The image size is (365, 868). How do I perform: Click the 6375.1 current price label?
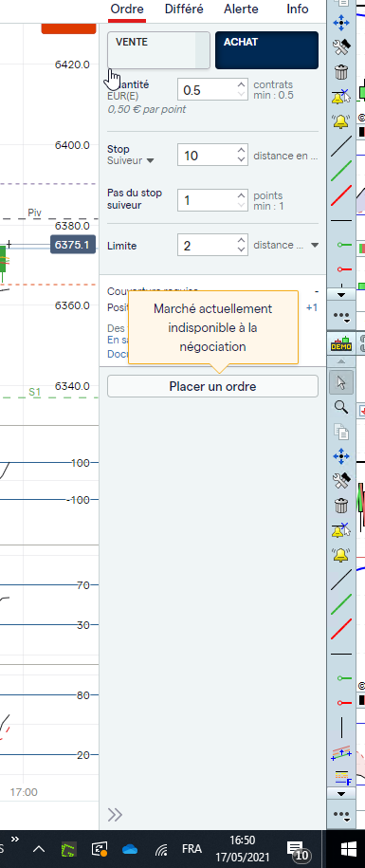pyautogui.click(x=73, y=245)
